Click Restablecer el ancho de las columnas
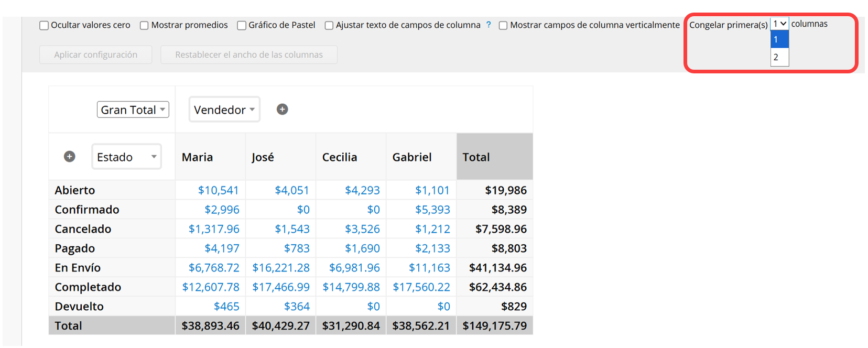Screen dimensions: 868x348 coord(249,55)
